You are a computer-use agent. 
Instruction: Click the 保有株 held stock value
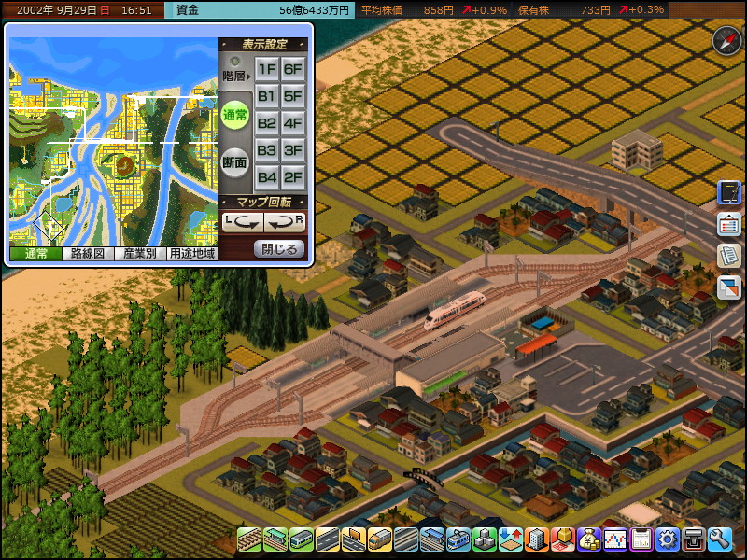(591, 10)
